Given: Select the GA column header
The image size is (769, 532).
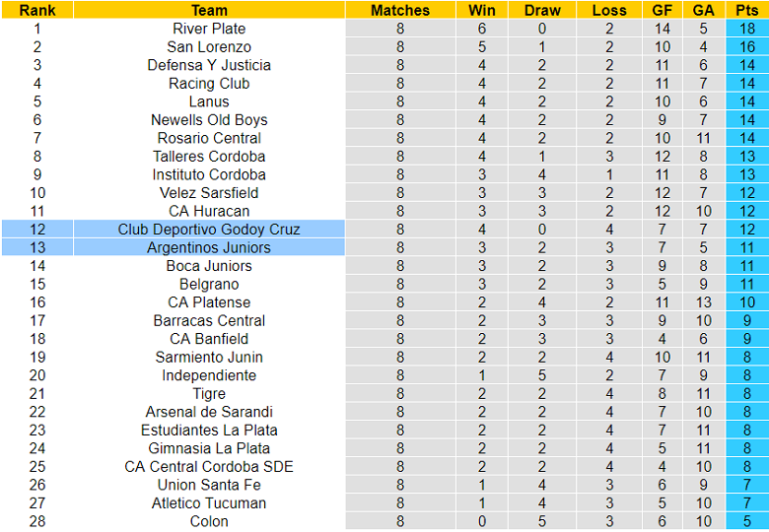Looking at the screenshot, I should click(x=704, y=10).
